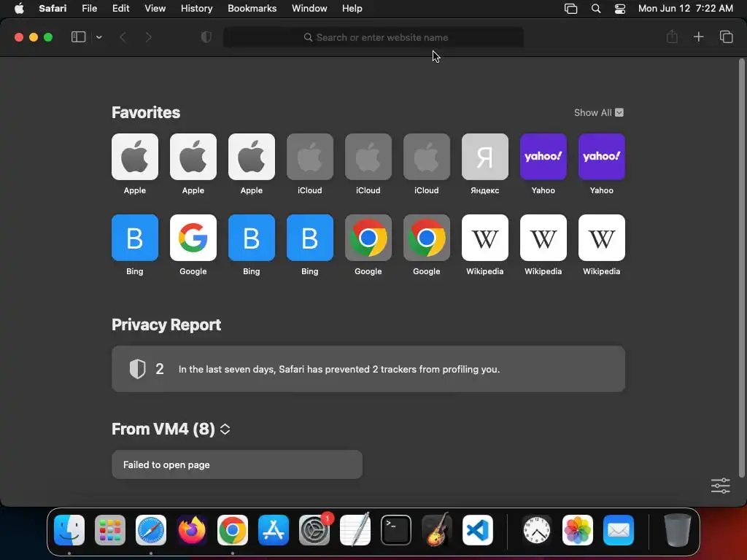This screenshot has width=747, height=560.
Task: Open the Apple menu
Action: pyautogui.click(x=19, y=9)
